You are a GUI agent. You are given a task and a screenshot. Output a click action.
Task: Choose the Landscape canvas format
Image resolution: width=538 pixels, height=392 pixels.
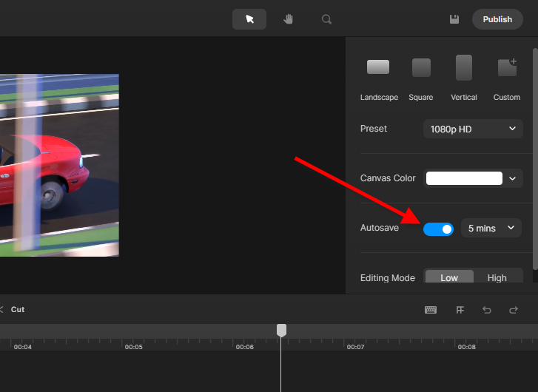click(378, 78)
